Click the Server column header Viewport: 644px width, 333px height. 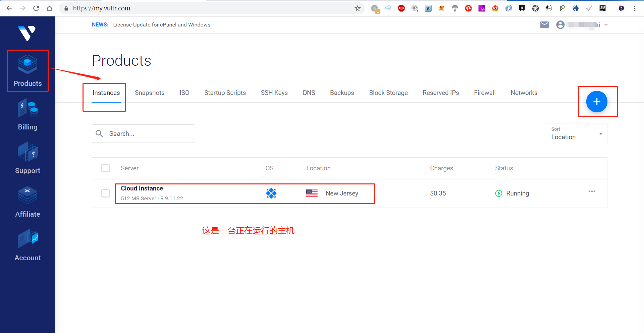129,168
